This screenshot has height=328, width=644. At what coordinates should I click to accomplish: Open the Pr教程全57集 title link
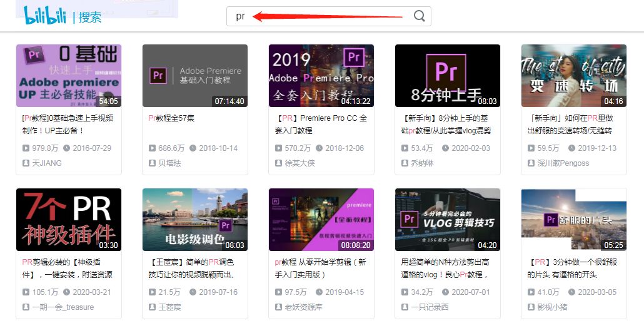(x=171, y=118)
